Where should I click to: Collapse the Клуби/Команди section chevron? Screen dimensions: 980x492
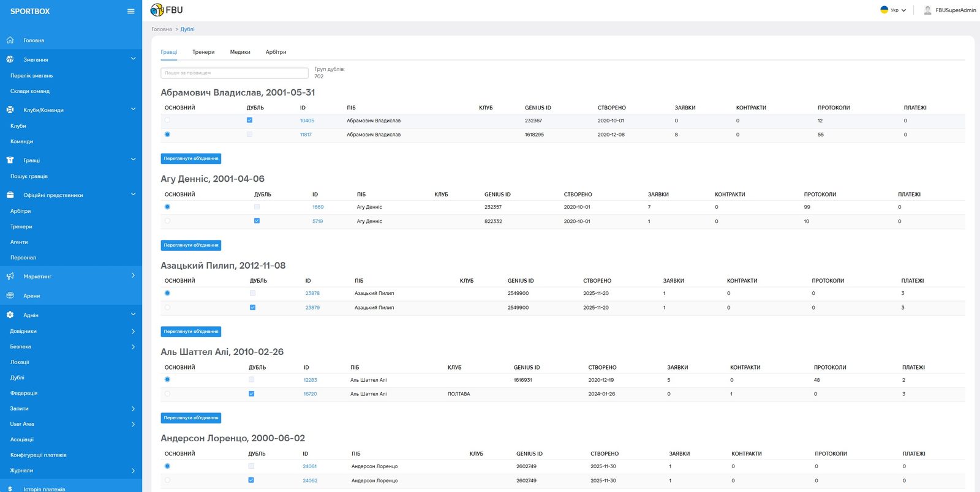[133, 109]
